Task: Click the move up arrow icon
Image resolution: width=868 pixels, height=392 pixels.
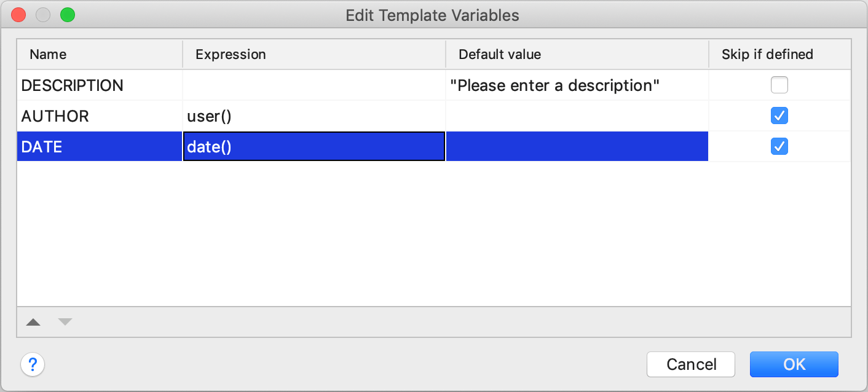Action: 33,321
